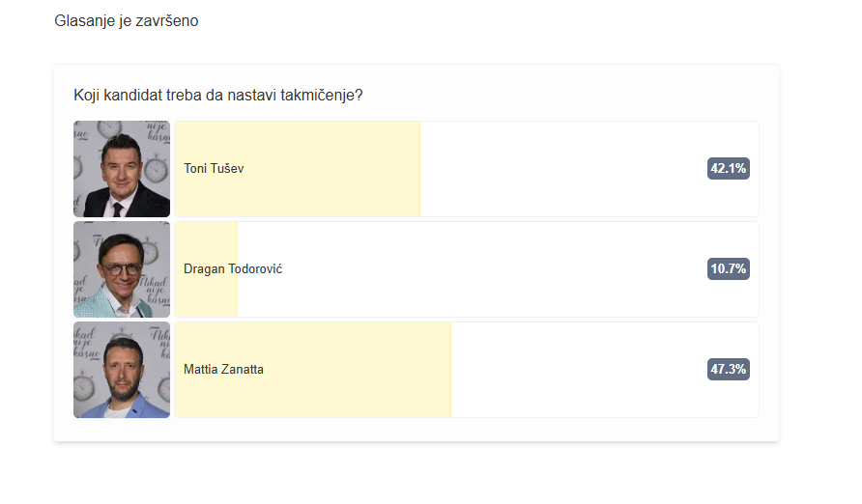
Task: Choose the Mattia Zanatta name label
Action: point(224,370)
